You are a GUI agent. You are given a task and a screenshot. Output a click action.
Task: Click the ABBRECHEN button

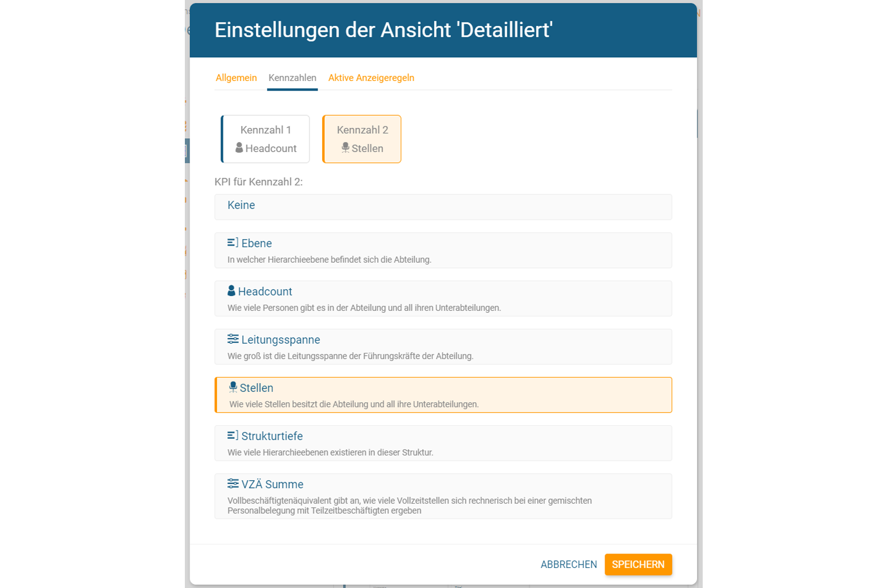coord(568,564)
